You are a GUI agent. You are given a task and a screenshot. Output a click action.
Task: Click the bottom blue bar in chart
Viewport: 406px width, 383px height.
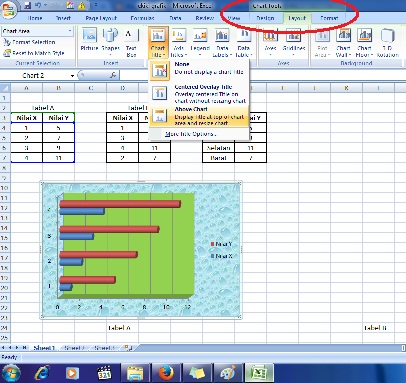66,287
